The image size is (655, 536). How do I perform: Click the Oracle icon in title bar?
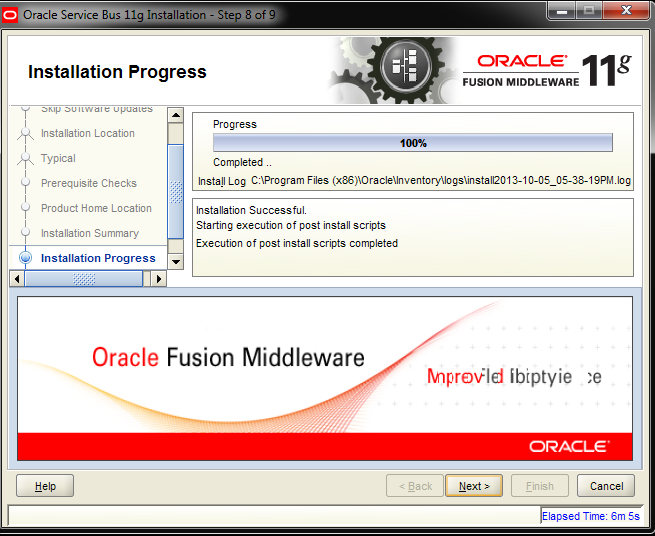pos(10,15)
